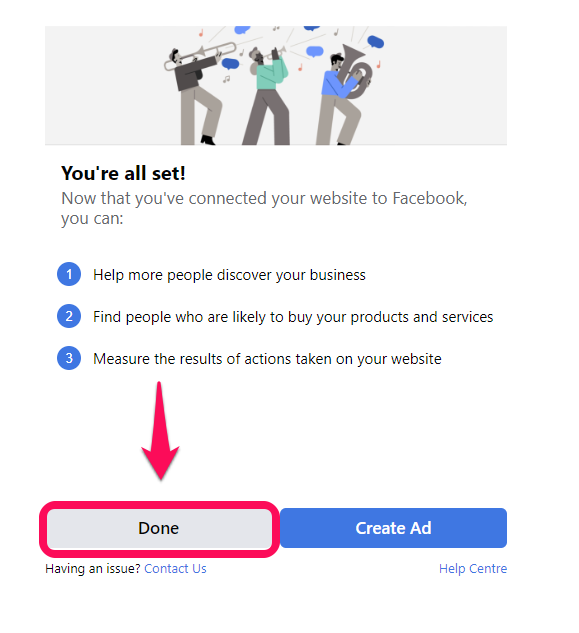
Task: Click the dark blue speech bubble beside the tuba
Action: (x=376, y=42)
